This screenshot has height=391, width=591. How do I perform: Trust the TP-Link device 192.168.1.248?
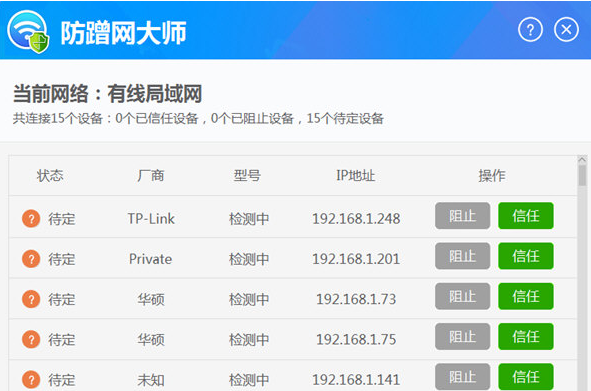pos(526,216)
